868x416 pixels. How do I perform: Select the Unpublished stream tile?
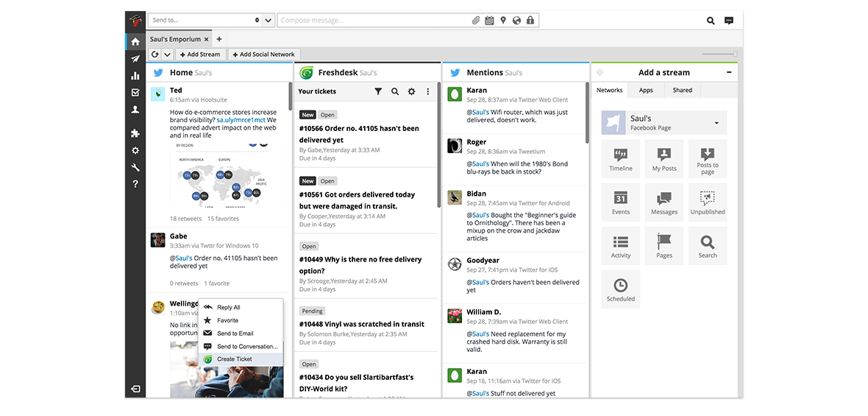click(708, 202)
